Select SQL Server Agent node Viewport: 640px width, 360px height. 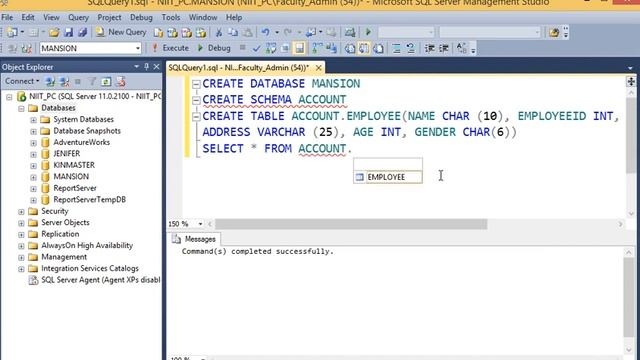pyautogui.click(x=100, y=280)
